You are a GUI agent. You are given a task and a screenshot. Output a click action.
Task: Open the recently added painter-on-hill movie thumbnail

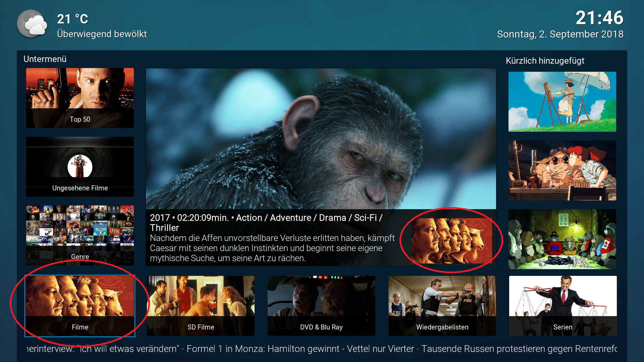562,102
